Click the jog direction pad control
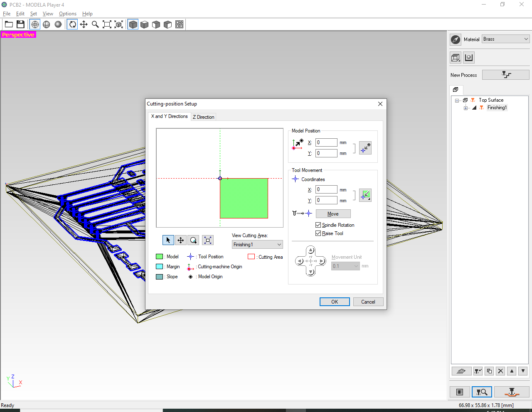Viewport: 532px width, 412px height. pyautogui.click(x=310, y=261)
